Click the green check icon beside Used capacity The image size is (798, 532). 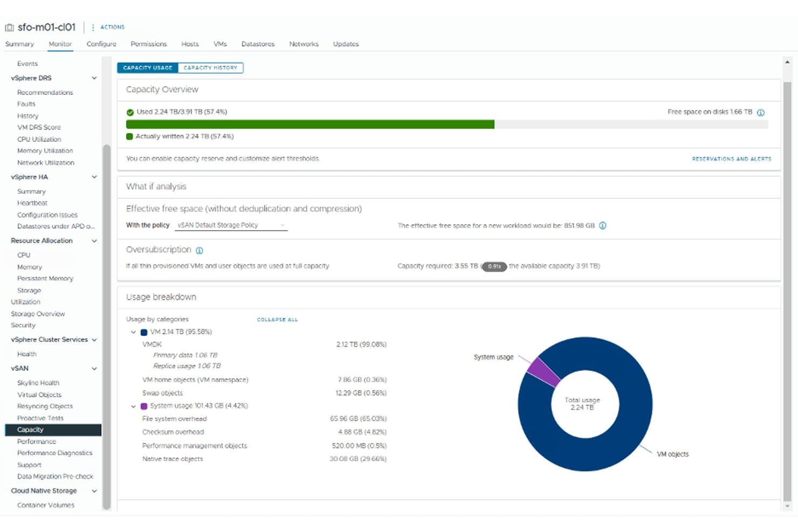coord(130,113)
